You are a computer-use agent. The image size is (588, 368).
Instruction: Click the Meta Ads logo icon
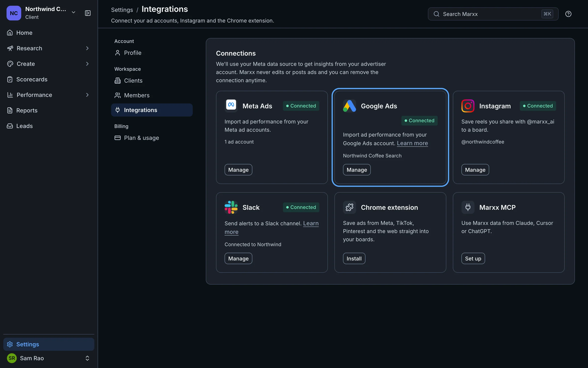tap(231, 106)
